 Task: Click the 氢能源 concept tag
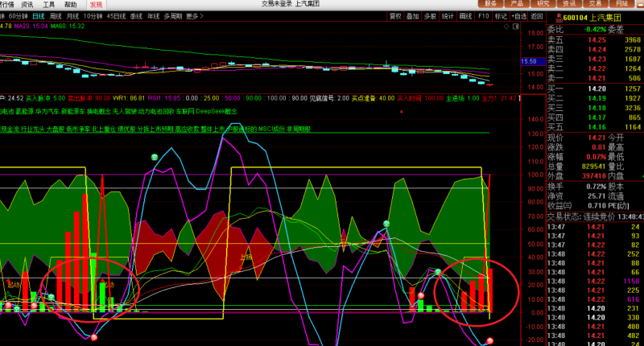(x=25, y=111)
